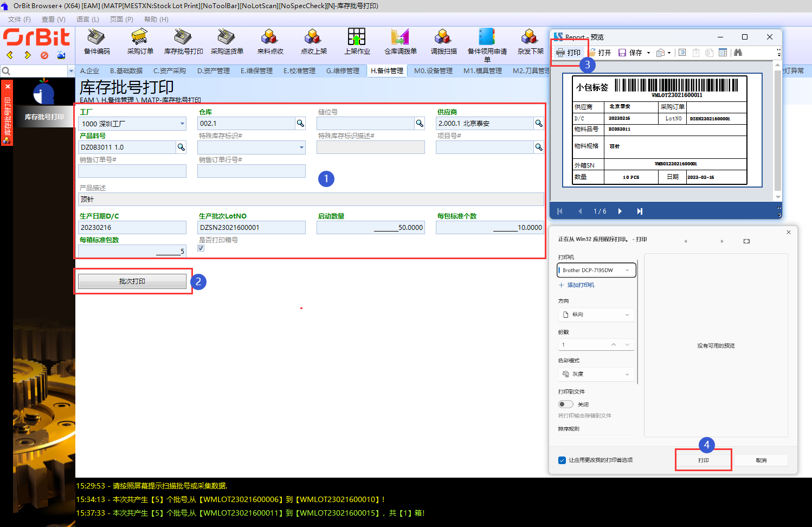Click the 批次打印 button
The width and height of the screenshot is (812, 527).
click(x=132, y=281)
